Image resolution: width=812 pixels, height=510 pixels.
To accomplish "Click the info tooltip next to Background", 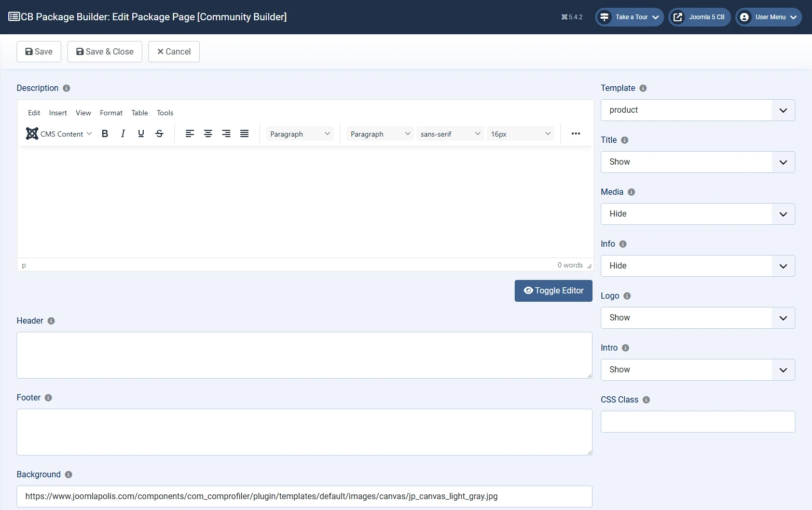I will click(68, 475).
